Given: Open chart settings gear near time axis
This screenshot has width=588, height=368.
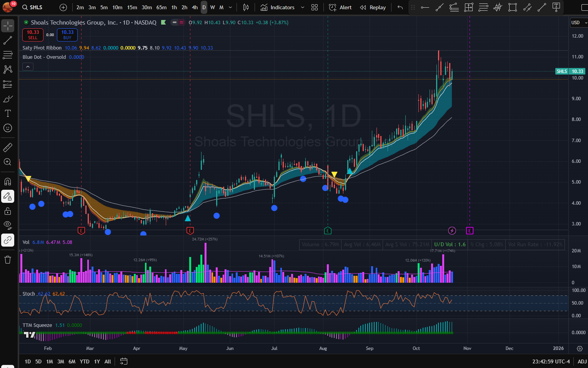Looking at the screenshot, I should (580, 348).
